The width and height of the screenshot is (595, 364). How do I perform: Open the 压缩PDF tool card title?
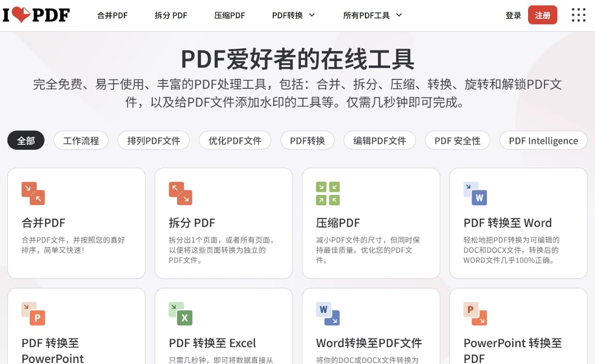pyautogui.click(x=338, y=223)
